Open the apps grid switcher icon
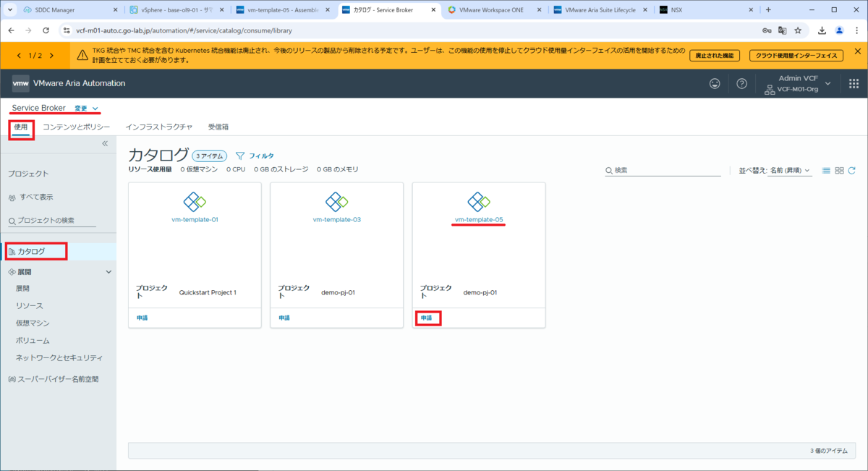The width and height of the screenshot is (868, 471). pyautogui.click(x=854, y=83)
